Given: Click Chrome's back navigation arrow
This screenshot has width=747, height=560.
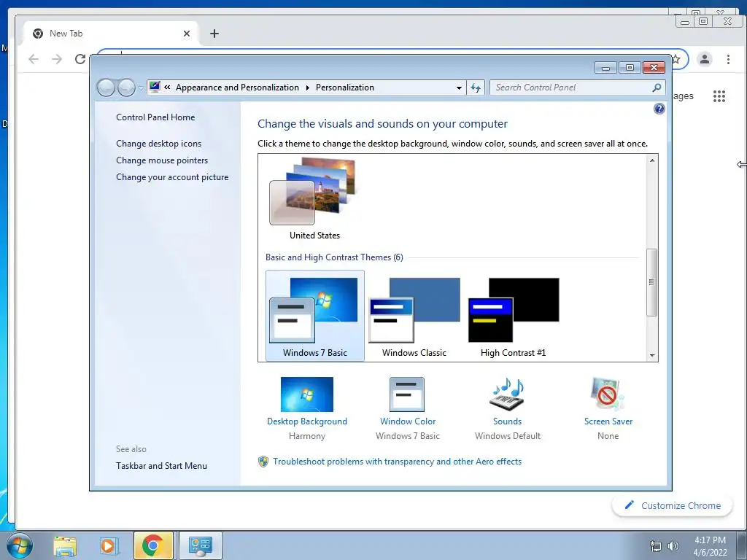Looking at the screenshot, I should pyautogui.click(x=34, y=59).
